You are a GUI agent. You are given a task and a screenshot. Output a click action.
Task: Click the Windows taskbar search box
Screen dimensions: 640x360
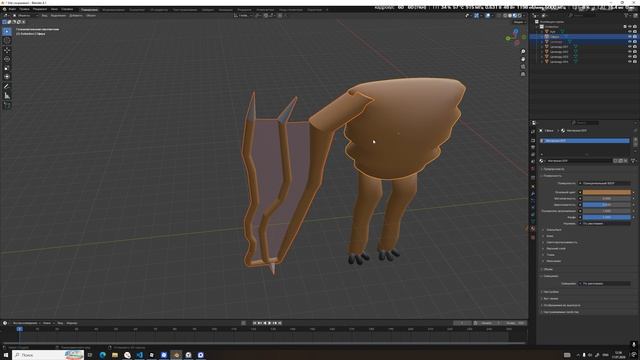point(48,355)
